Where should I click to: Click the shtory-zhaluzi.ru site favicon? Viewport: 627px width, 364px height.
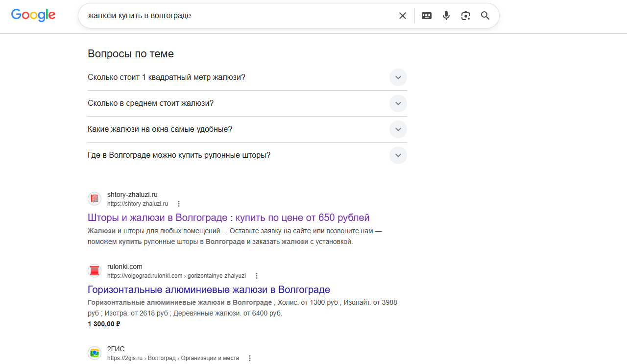point(95,199)
